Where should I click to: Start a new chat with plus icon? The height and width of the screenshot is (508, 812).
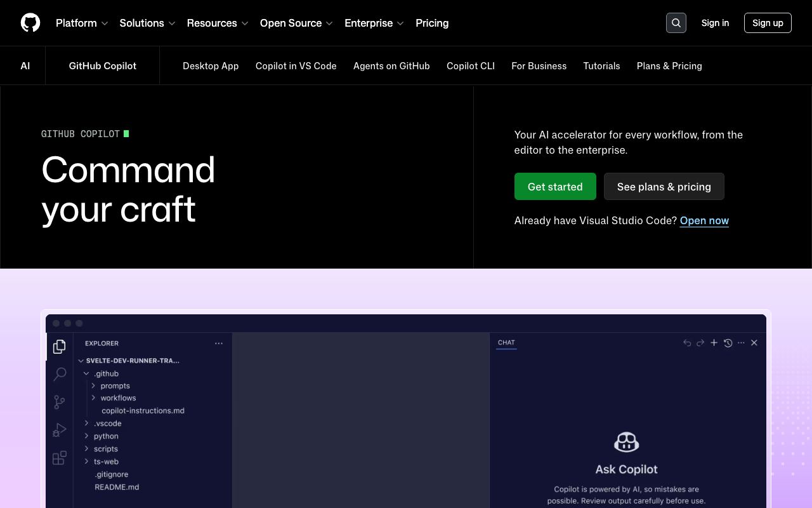pyautogui.click(x=714, y=343)
